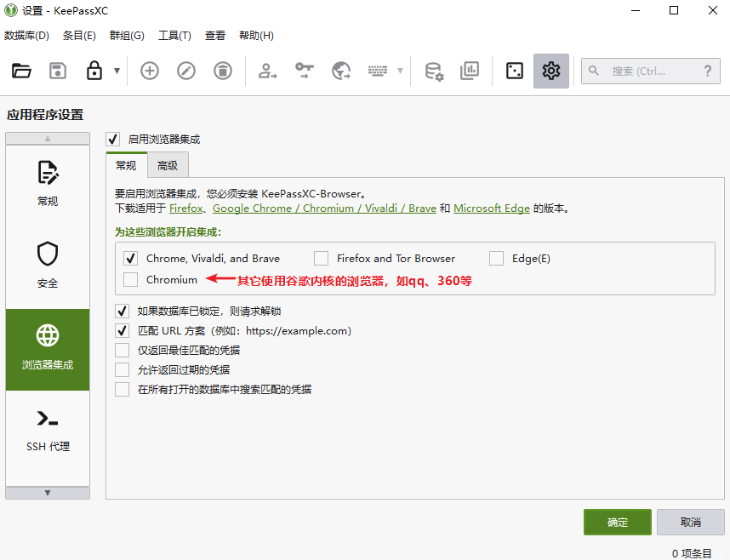The image size is (730, 560).
Task: Switch to the 常规 tab
Action: coord(126,165)
